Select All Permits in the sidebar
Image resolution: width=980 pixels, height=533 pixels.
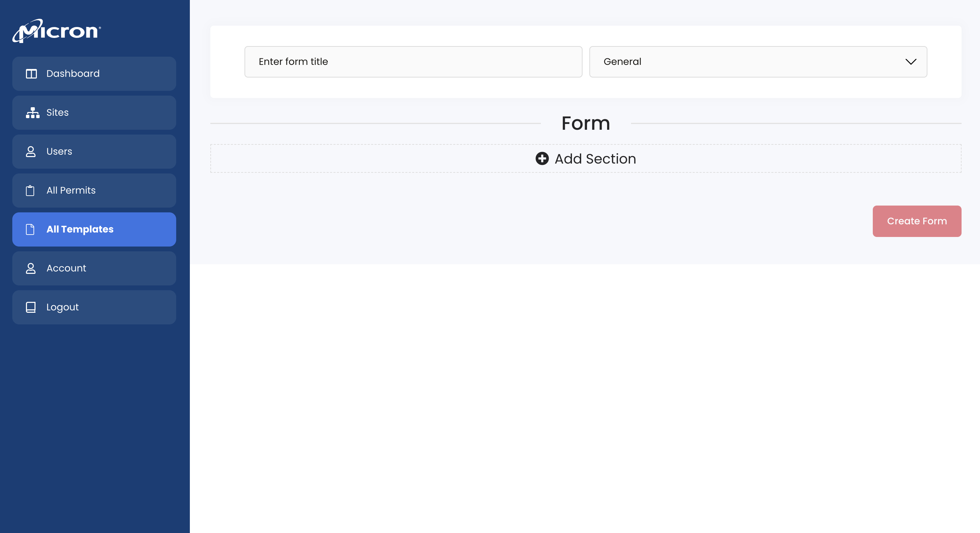pyautogui.click(x=94, y=190)
